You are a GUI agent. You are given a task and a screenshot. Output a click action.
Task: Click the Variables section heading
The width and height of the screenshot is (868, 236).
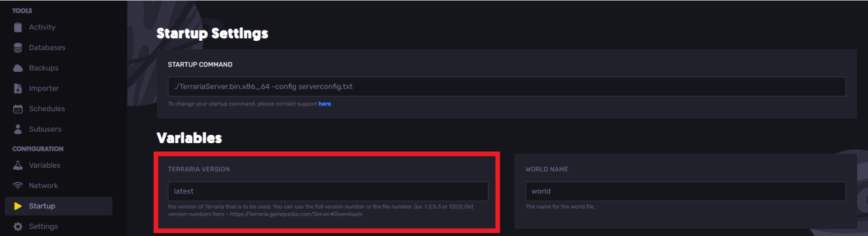(x=189, y=138)
